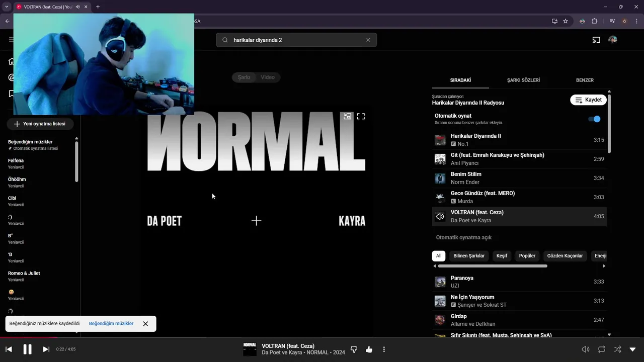This screenshot has width=644, height=362.
Task: Open the Öhööhm playlist
Action: tap(39, 182)
